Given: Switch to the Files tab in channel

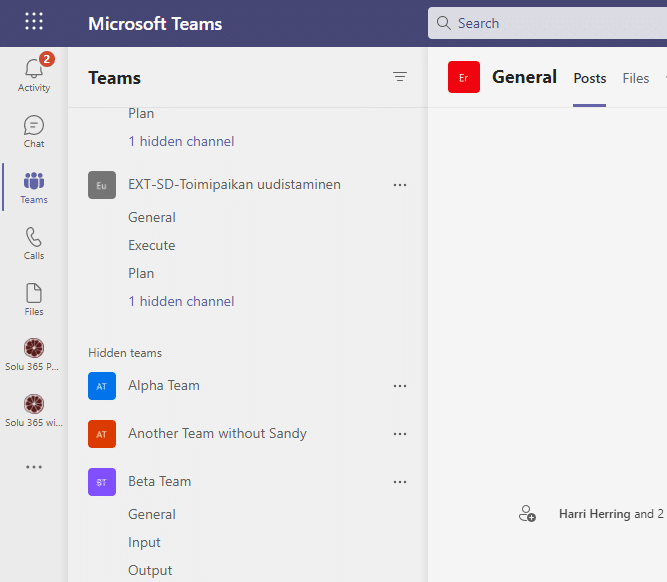Looking at the screenshot, I should (636, 78).
